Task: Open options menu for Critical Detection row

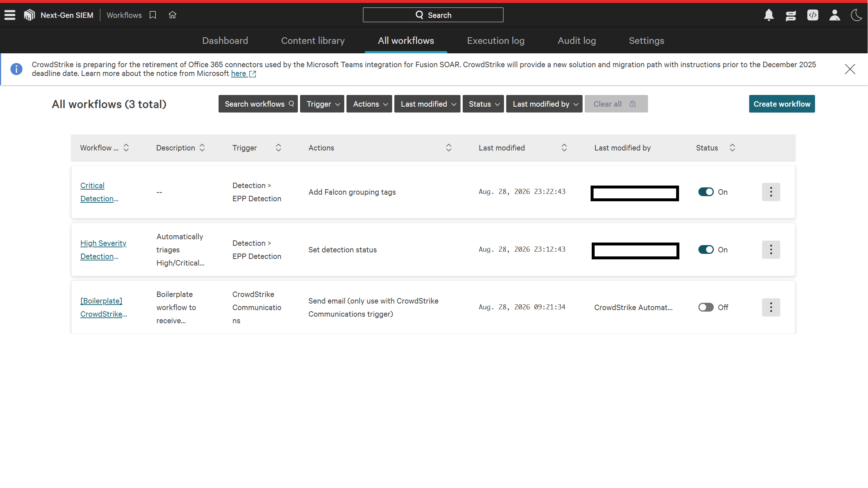Action: [771, 192]
